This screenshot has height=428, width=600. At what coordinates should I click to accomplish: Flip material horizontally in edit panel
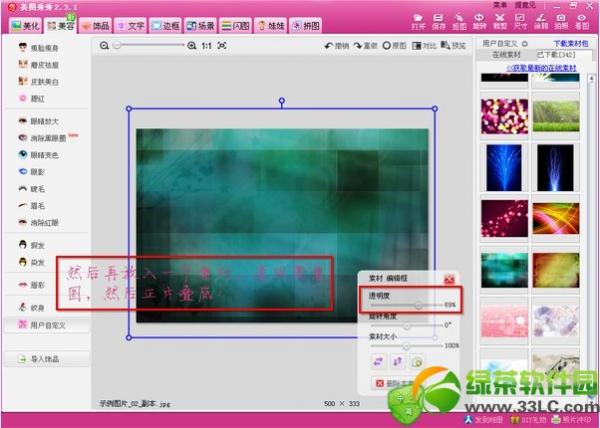pyautogui.click(x=378, y=361)
